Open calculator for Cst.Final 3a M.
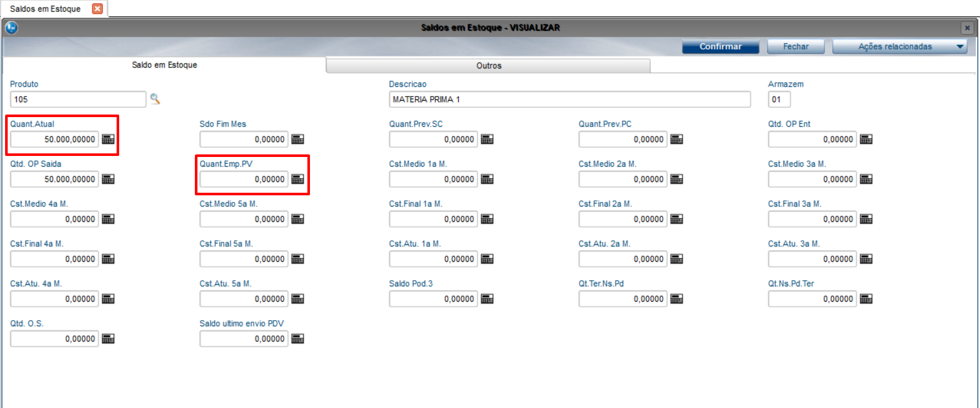The image size is (980, 408). coord(866,219)
